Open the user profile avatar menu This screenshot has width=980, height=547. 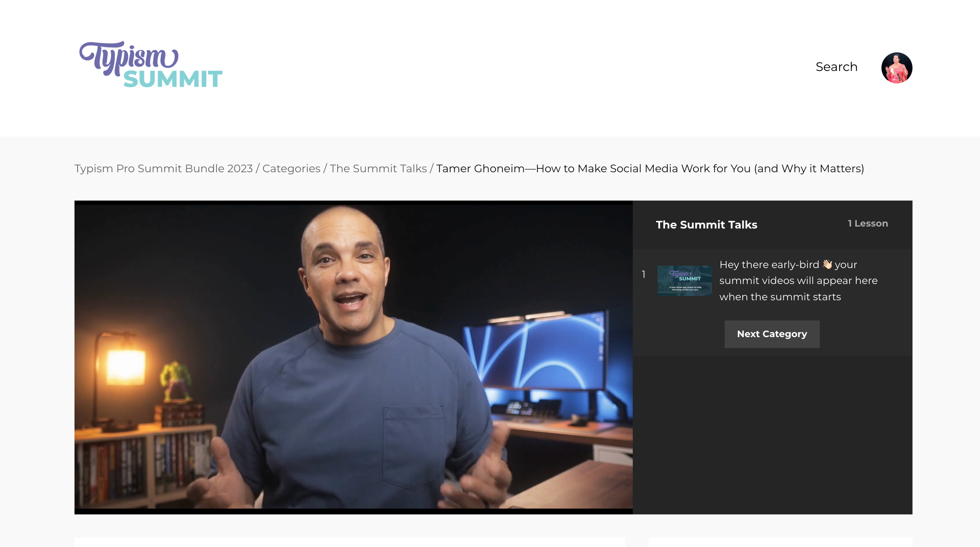click(897, 68)
